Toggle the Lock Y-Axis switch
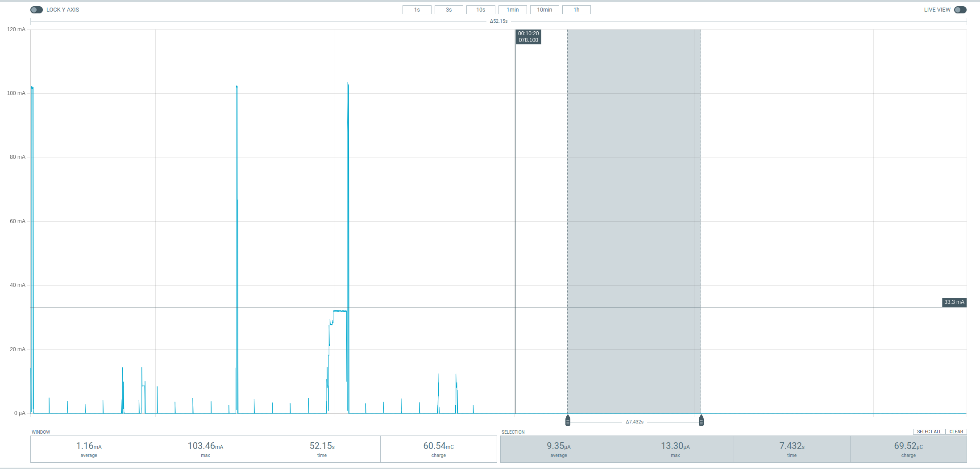 (x=37, y=10)
